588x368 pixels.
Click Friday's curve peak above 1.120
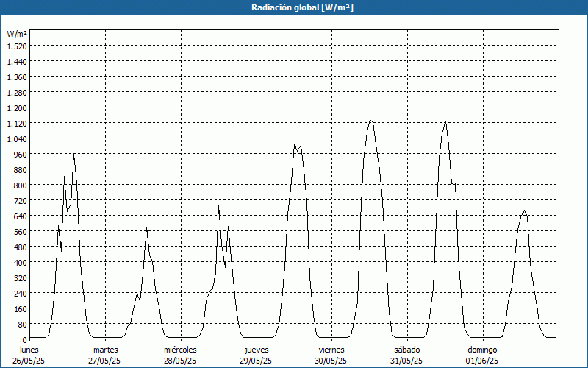click(370, 120)
